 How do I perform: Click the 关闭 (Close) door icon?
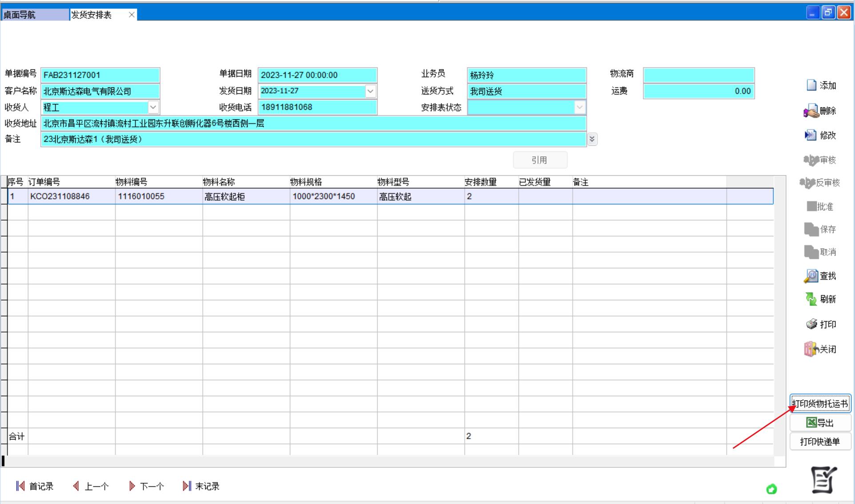click(x=811, y=349)
